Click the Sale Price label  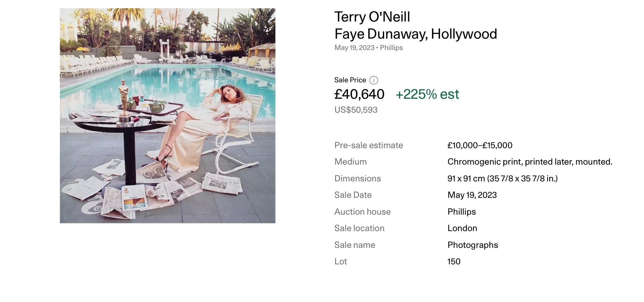point(350,80)
